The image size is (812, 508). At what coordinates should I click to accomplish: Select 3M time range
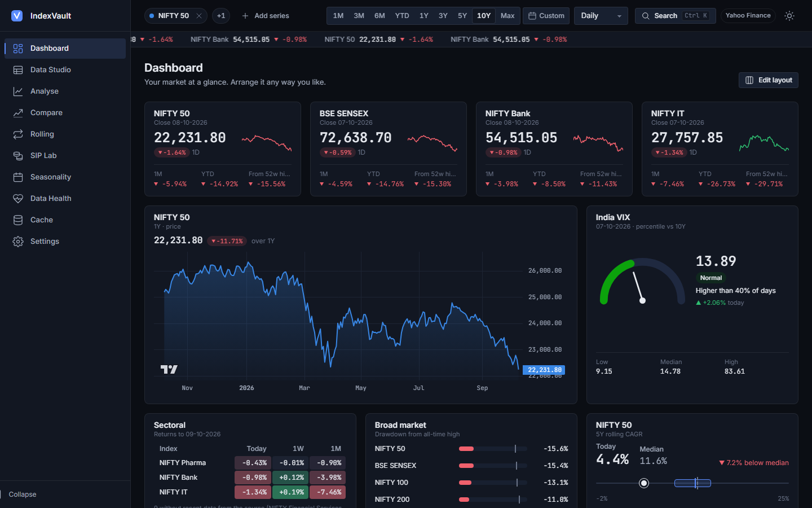click(359, 16)
